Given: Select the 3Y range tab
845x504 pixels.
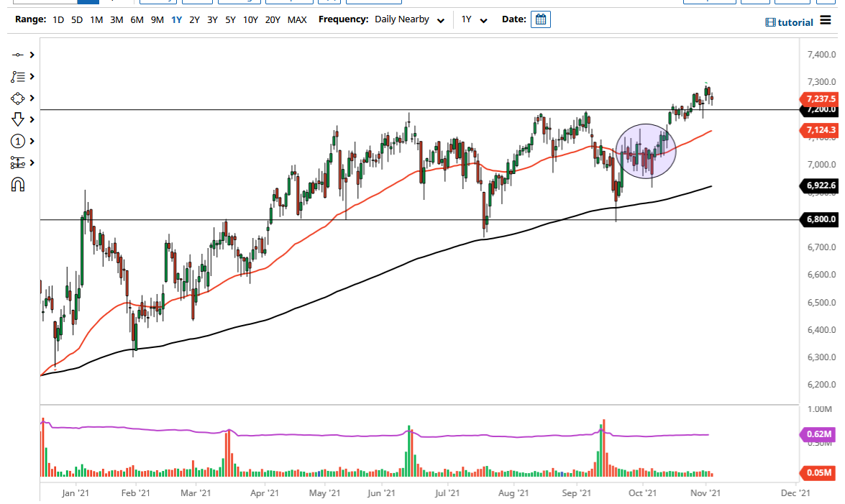Looking at the screenshot, I should (212, 20).
